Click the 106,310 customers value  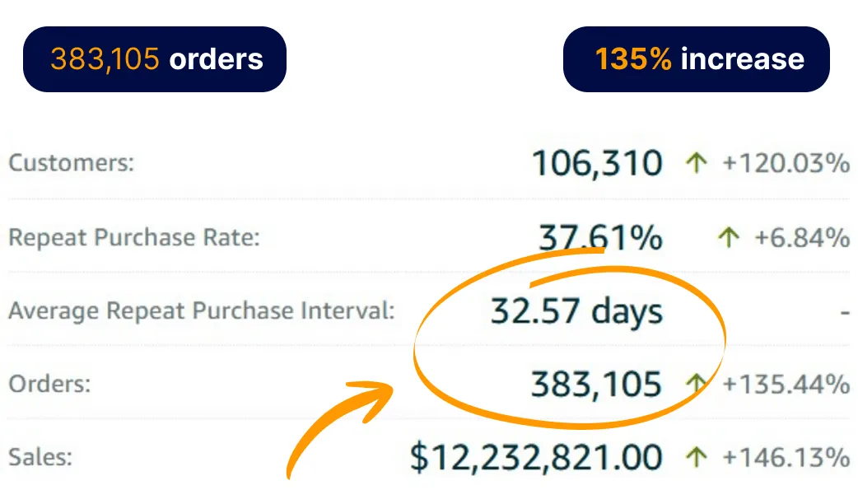click(x=597, y=163)
